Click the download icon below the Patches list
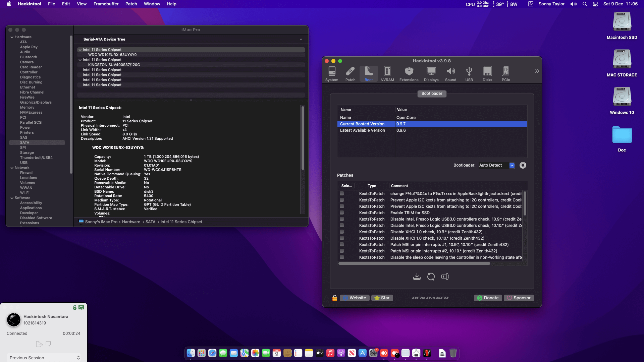 click(x=417, y=277)
